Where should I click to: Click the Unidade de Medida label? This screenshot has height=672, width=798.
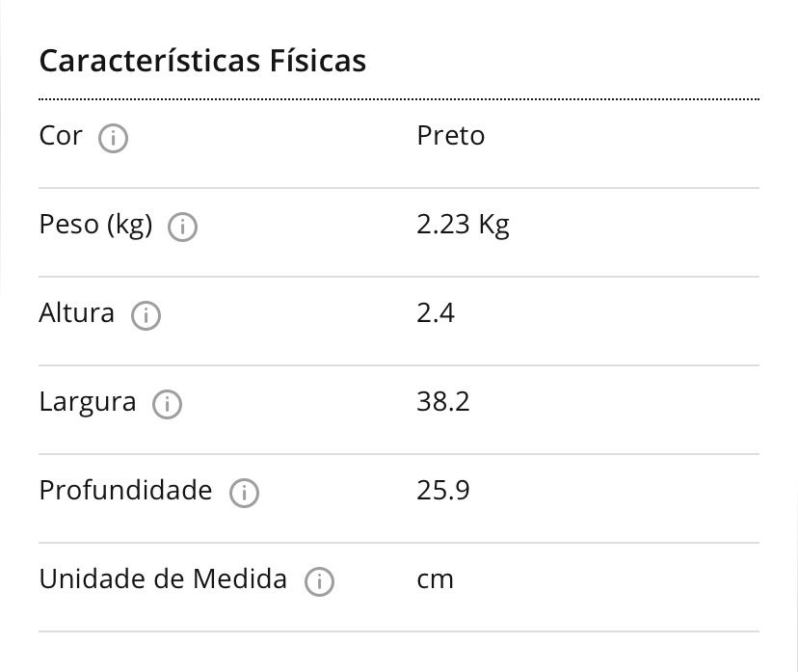[x=163, y=579]
